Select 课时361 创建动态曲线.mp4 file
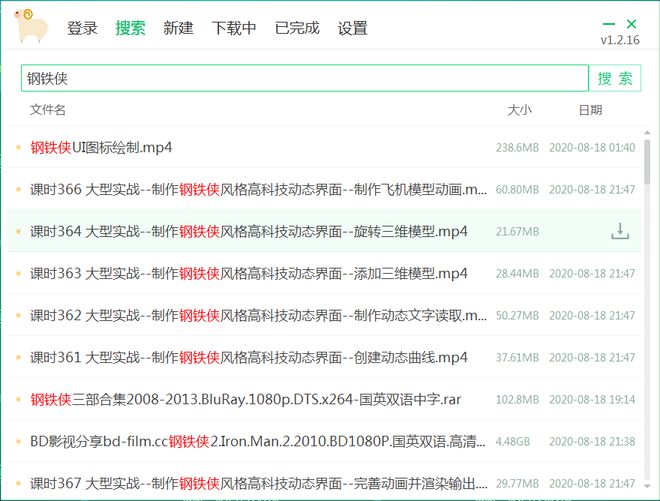 pyautogui.click(x=249, y=357)
